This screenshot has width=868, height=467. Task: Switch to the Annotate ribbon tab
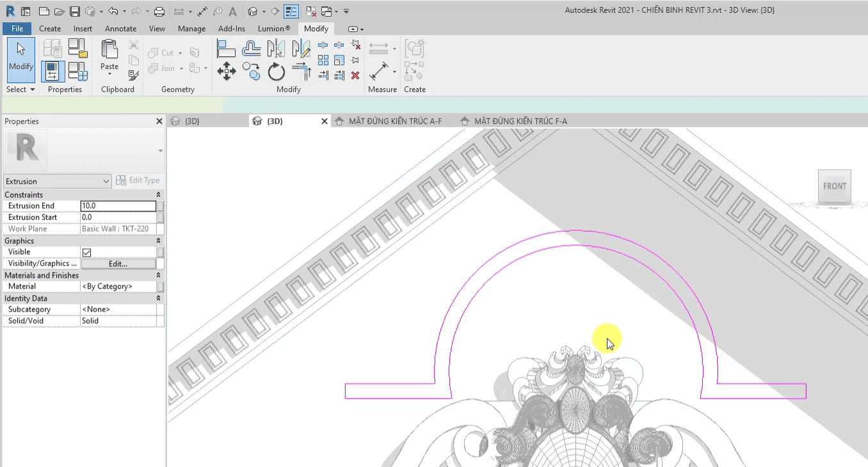[120, 29]
